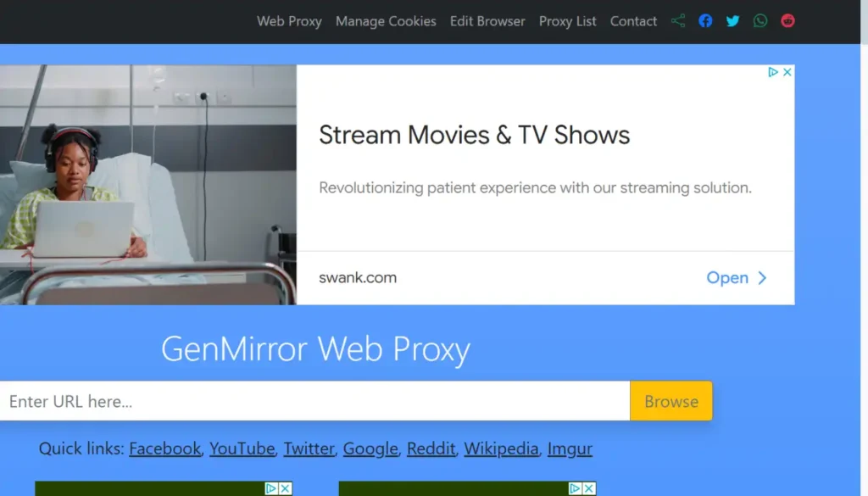
Task: Click the yellow Browse button
Action: click(671, 401)
